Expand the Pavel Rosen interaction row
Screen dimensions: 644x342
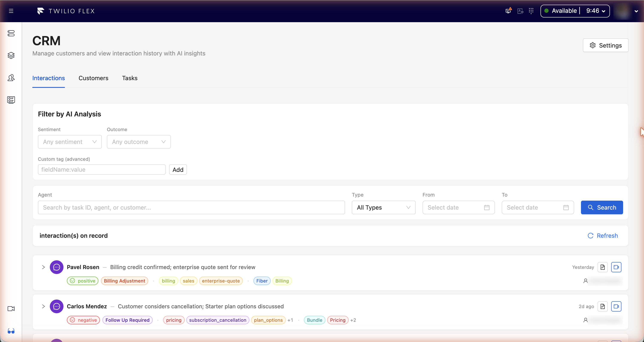click(43, 267)
